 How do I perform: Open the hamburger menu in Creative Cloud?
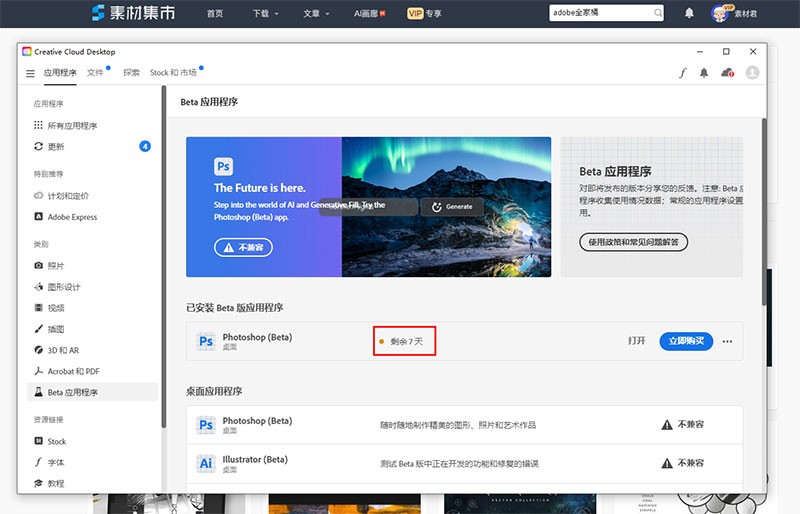point(31,74)
